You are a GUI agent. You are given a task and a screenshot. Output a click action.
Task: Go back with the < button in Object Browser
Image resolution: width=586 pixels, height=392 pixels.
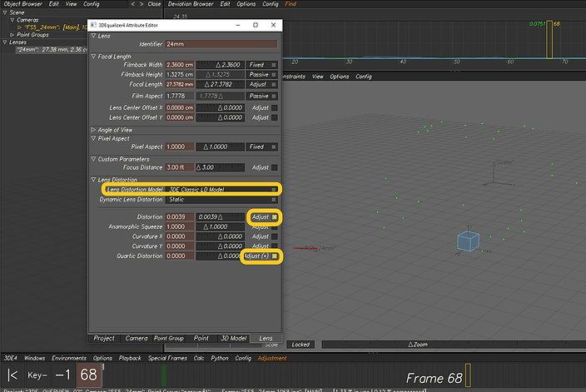tap(132, 4)
